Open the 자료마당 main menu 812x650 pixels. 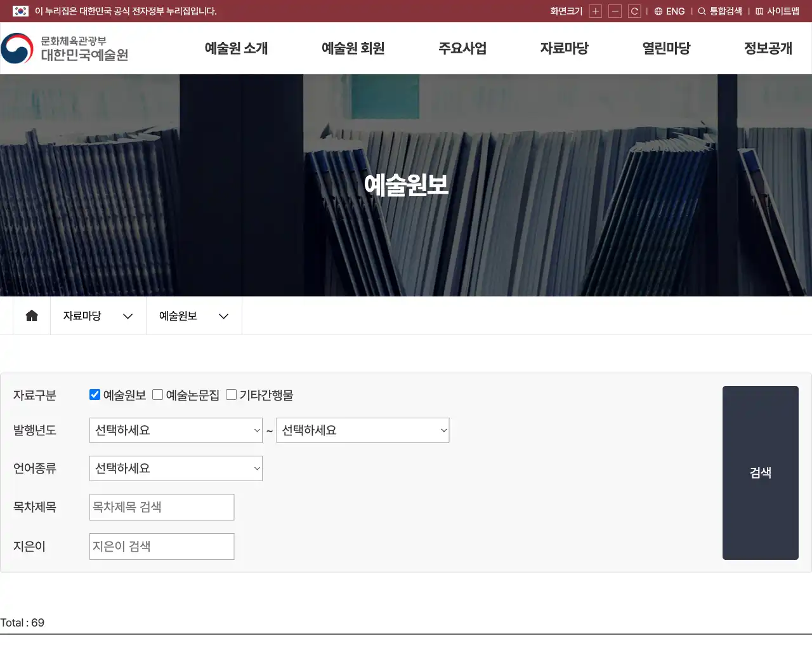point(565,48)
